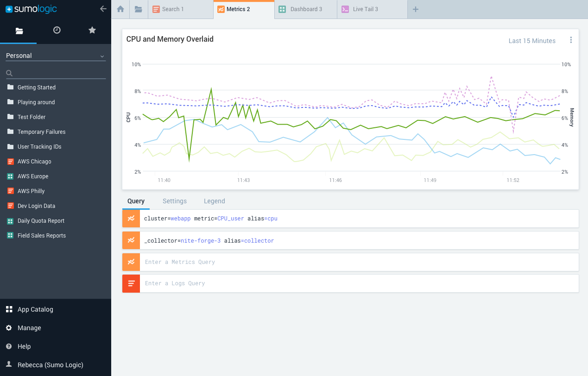This screenshot has width=588, height=376.
Task: Click the user profile icon for Rebecca
Action: (9, 364)
